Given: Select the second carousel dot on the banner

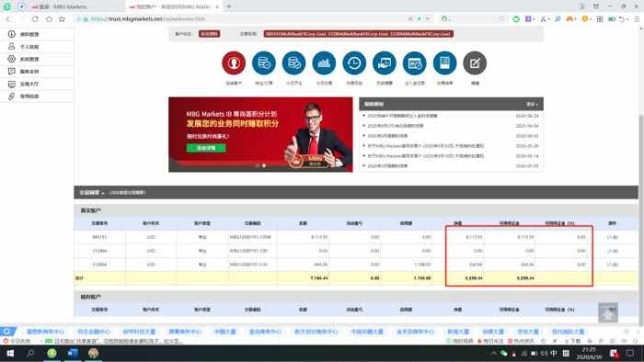Looking at the screenshot, I should 264,165.
